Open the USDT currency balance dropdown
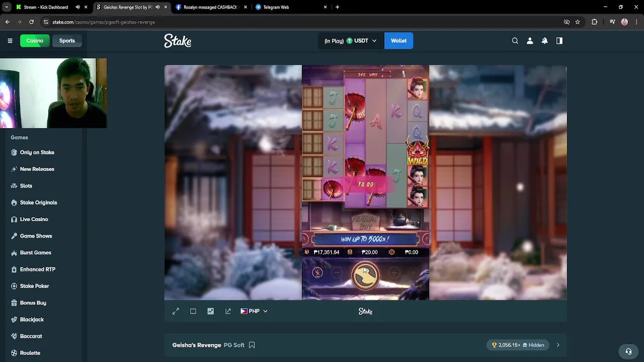Screen dimensions: 644x362 (350, 41)
